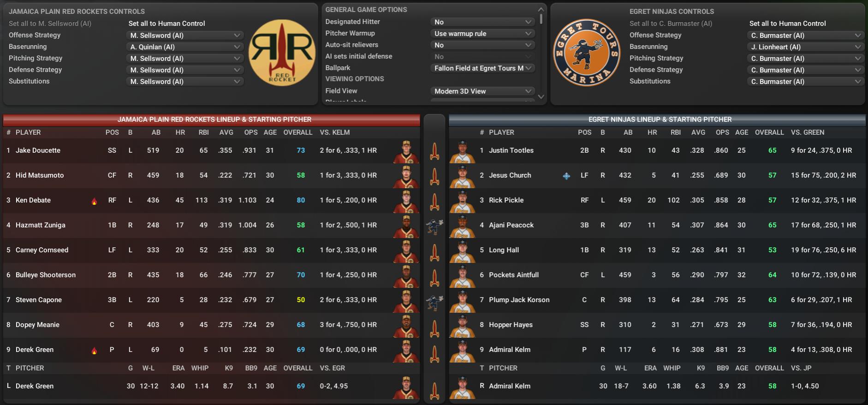Set all Red Rockets controls to M. Sellsword (AI)
The width and height of the screenshot is (868, 405).
[x=50, y=24]
